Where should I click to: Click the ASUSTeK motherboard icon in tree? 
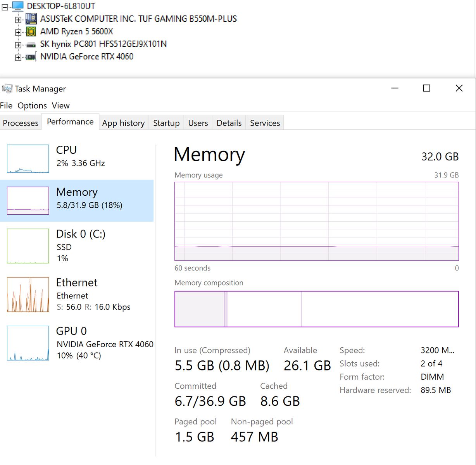click(x=31, y=19)
